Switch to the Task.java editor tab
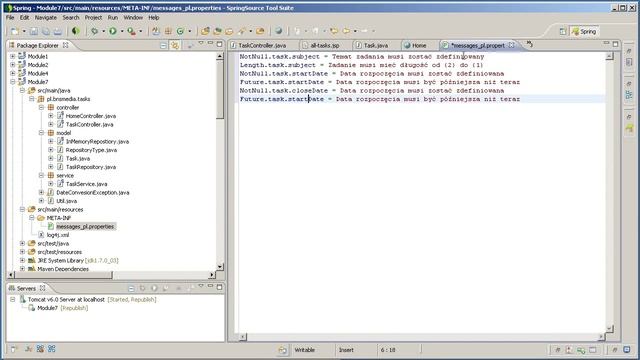 coord(376,45)
